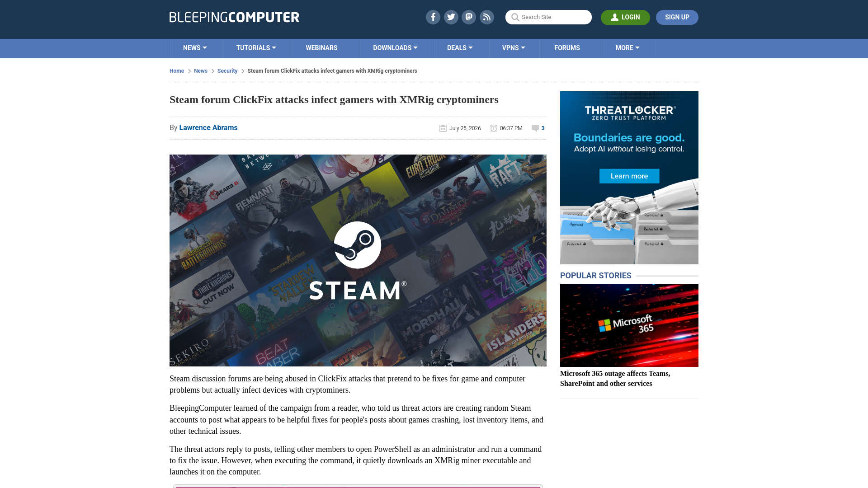868x488 pixels.
Task: Open the RSS feed icon
Action: tap(487, 17)
